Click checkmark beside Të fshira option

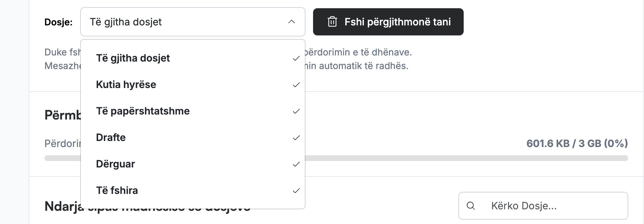pos(296,191)
